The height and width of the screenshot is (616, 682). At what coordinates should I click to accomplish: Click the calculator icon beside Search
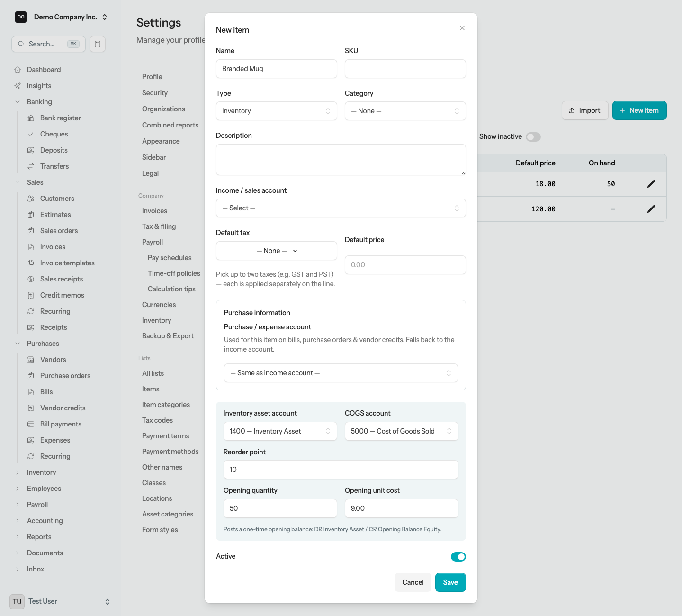98,44
